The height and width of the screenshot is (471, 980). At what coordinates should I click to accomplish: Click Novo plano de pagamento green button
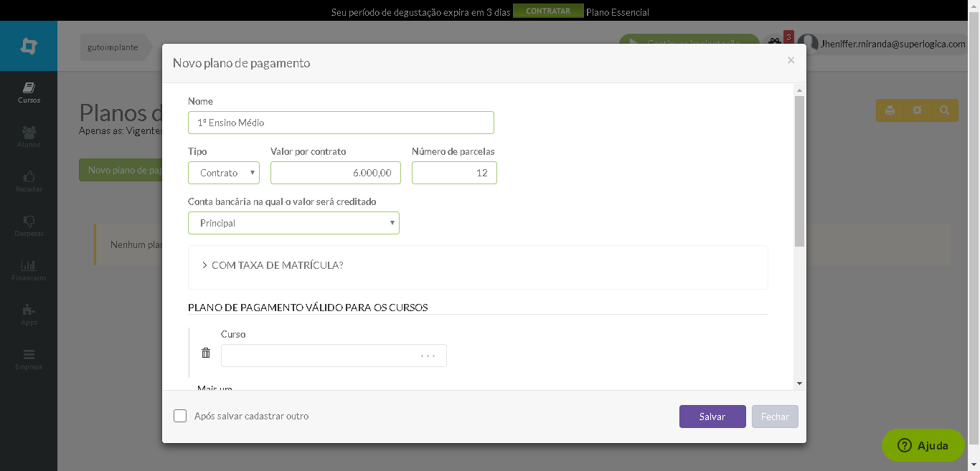(x=121, y=170)
